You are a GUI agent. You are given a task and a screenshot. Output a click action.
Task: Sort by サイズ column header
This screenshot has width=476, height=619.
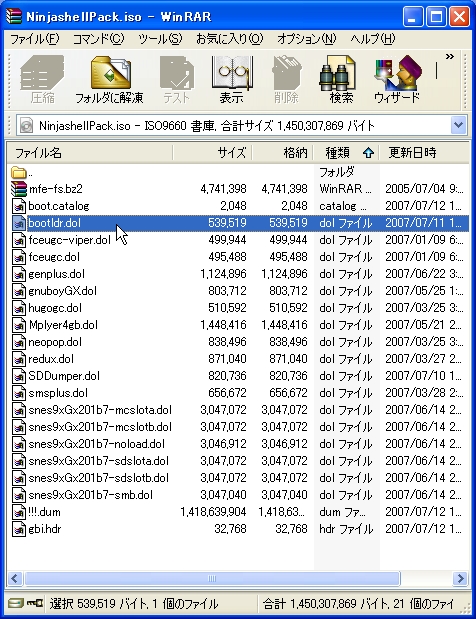pyautogui.click(x=212, y=153)
